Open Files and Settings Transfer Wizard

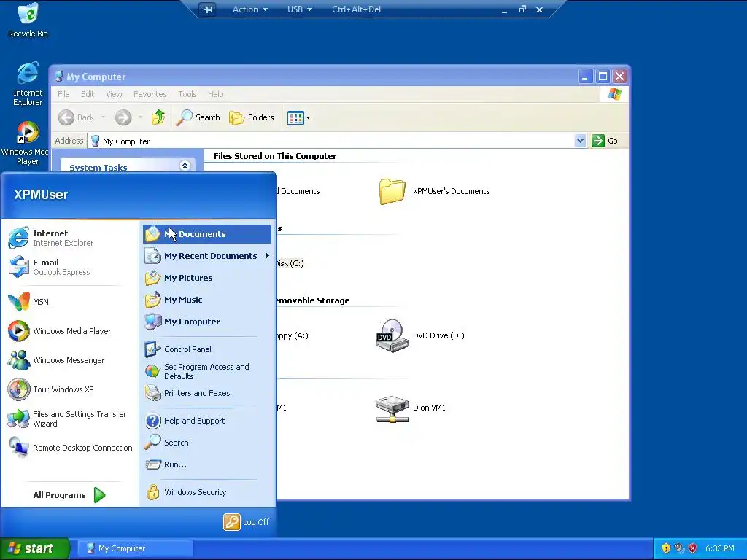pos(69,419)
